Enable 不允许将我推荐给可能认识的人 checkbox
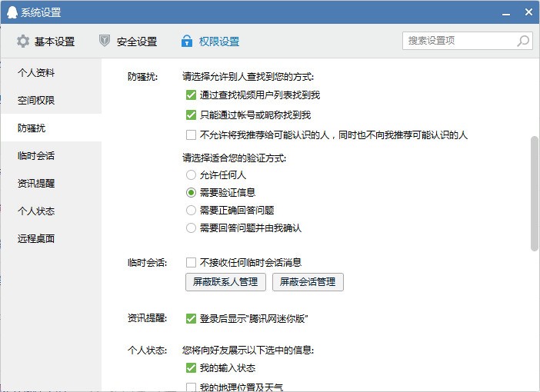 [x=191, y=135]
